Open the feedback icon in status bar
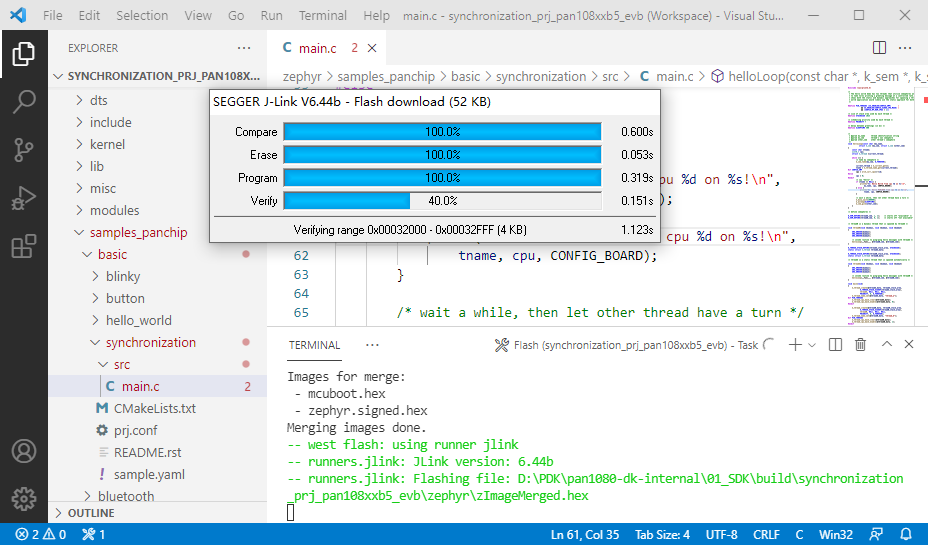This screenshot has width=928, height=545. click(x=876, y=534)
